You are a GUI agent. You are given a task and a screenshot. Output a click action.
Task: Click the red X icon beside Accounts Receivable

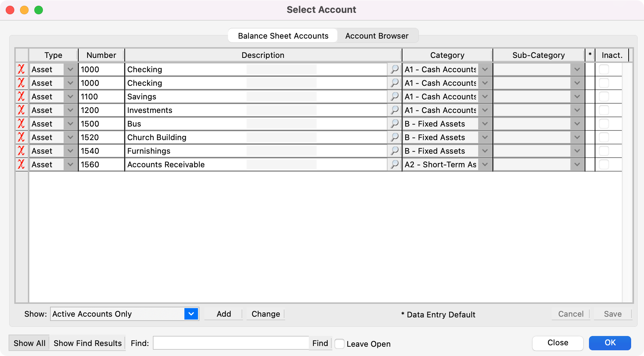[x=21, y=164]
